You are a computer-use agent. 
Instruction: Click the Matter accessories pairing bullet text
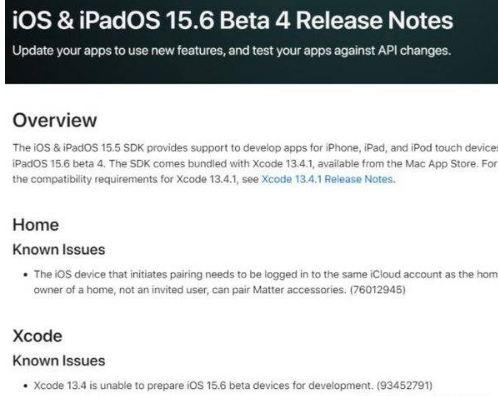tap(265, 282)
